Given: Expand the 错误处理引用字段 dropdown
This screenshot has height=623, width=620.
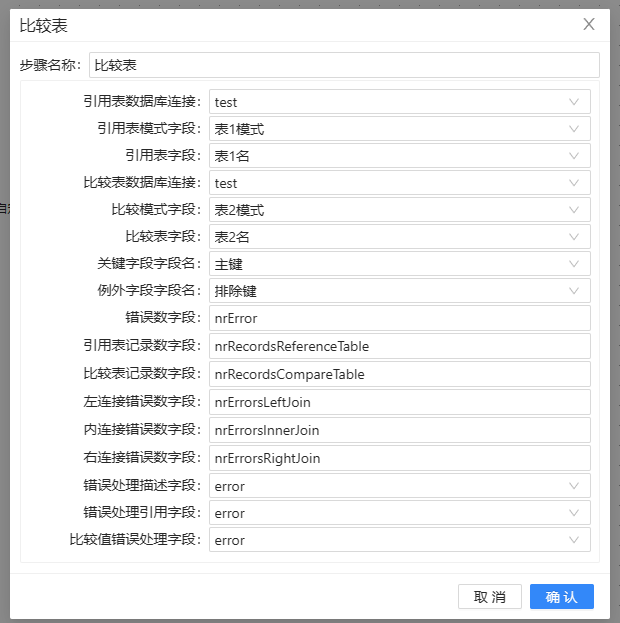Looking at the screenshot, I should [x=399, y=513].
